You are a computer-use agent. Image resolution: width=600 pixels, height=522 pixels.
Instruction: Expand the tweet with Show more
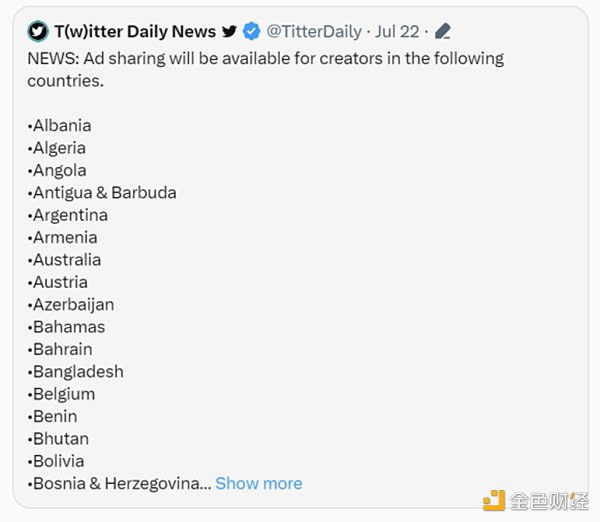(258, 483)
